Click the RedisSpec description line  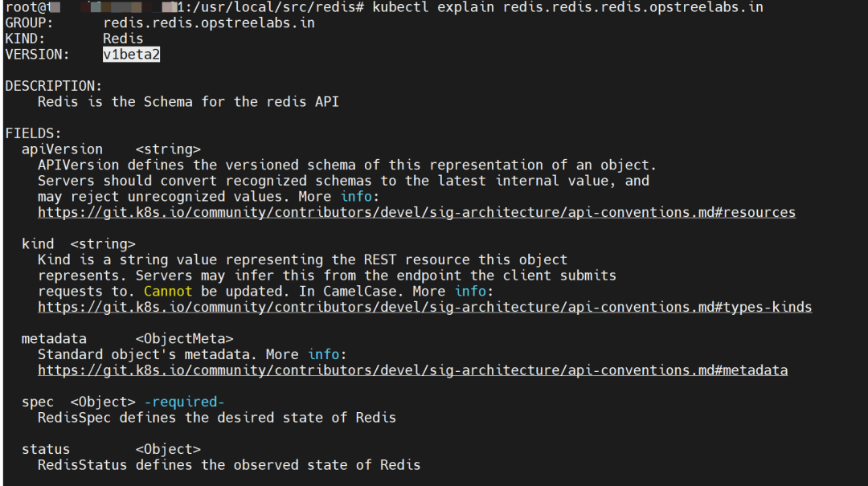216,418
